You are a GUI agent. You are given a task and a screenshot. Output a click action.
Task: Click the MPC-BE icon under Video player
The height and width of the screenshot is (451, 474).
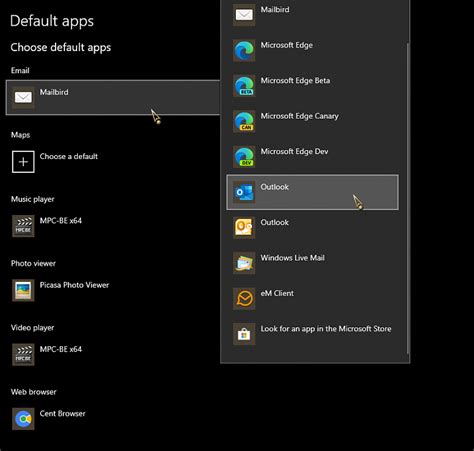click(23, 355)
